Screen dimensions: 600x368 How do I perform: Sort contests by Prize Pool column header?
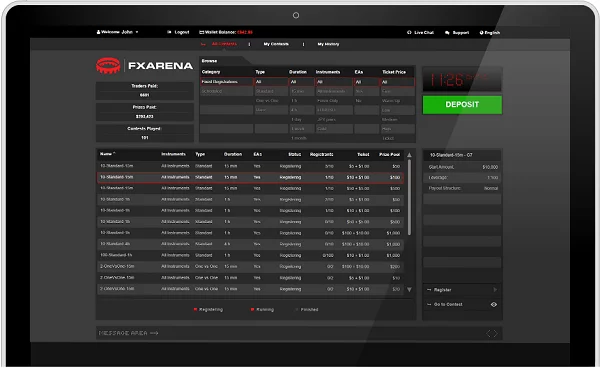390,155
